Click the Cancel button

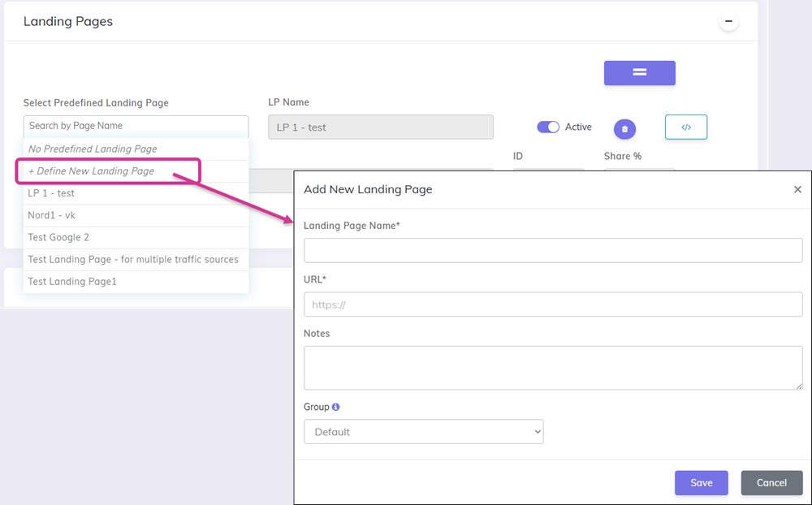[771, 482]
